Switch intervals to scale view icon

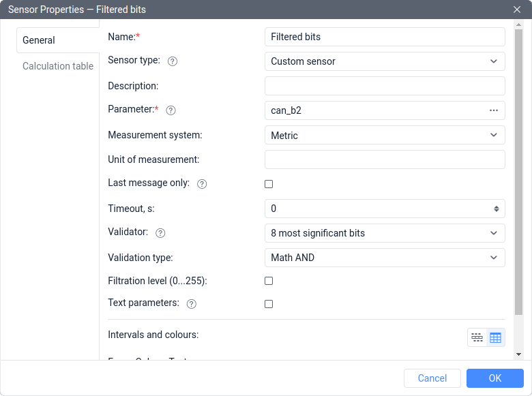(477, 337)
